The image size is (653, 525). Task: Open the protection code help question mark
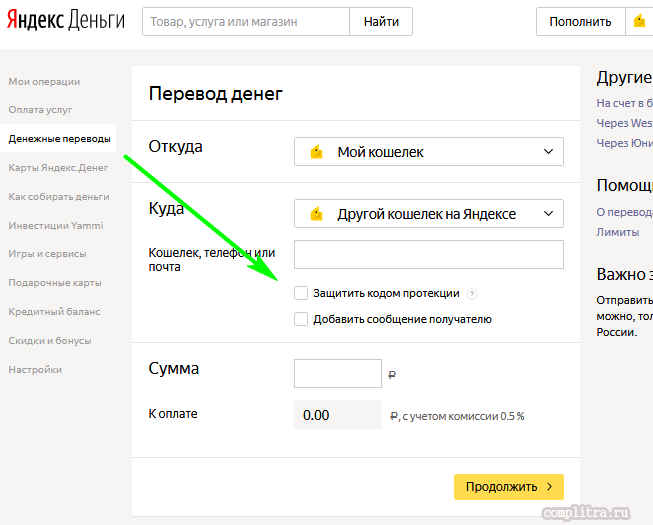[x=471, y=294]
